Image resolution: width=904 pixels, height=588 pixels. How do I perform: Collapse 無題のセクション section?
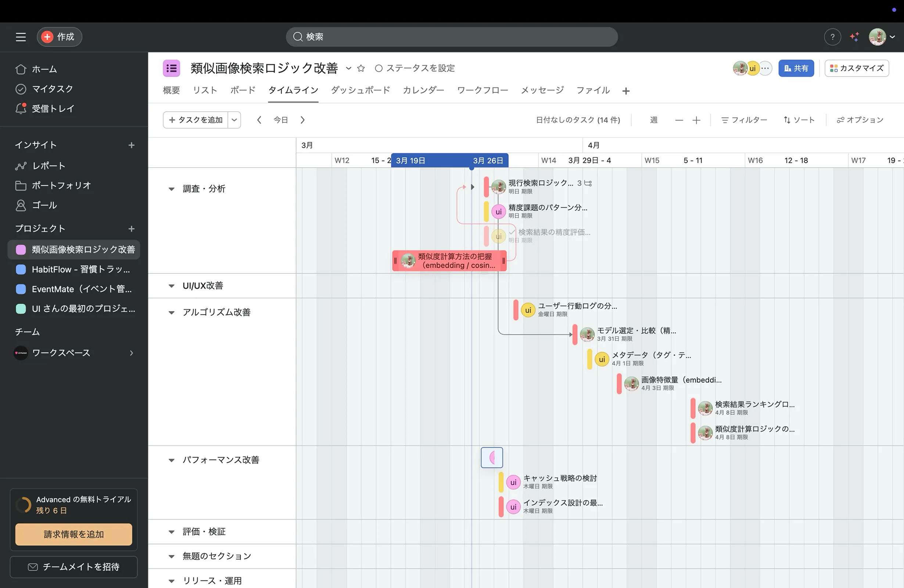(171, 556)
